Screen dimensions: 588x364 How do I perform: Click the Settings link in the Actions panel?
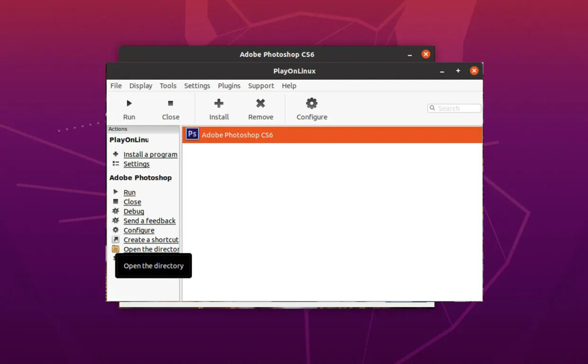137,164
